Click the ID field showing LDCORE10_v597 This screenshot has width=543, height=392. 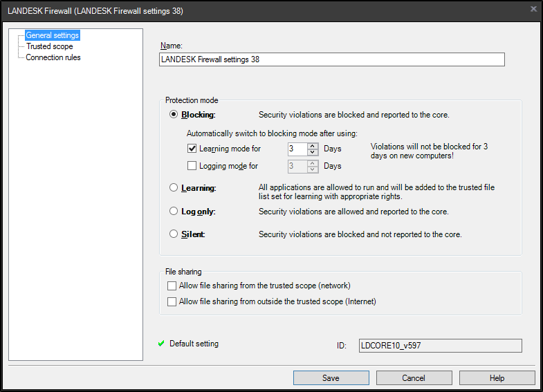[x=439, y=345]
